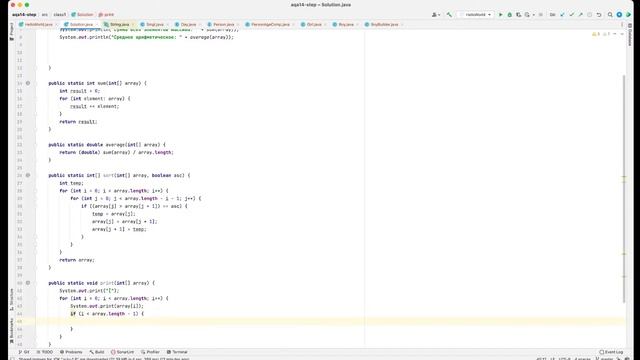Open the Terminal tool window button
Screen dimensions: 640x360
[177, 352]
